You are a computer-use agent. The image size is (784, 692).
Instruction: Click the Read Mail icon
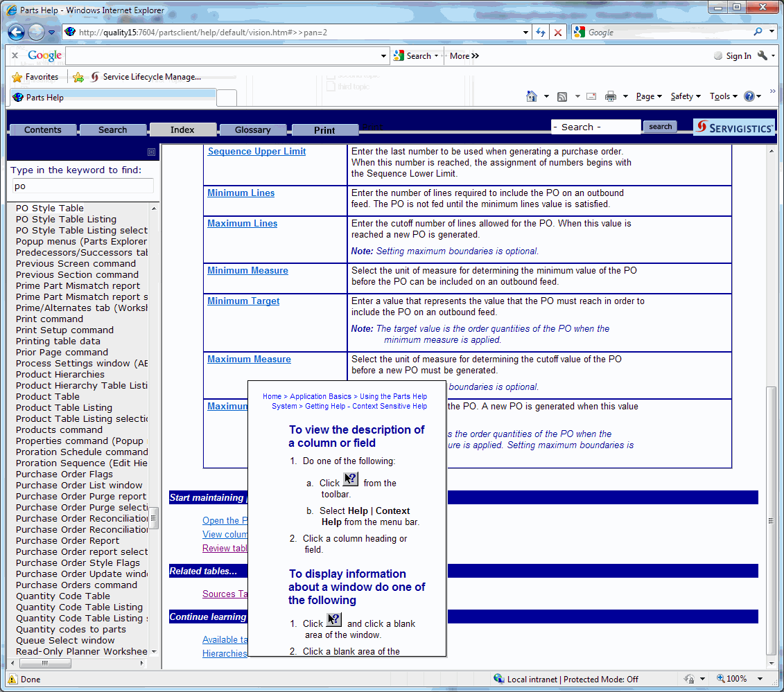pyautogui.click(x=591, y=96)
